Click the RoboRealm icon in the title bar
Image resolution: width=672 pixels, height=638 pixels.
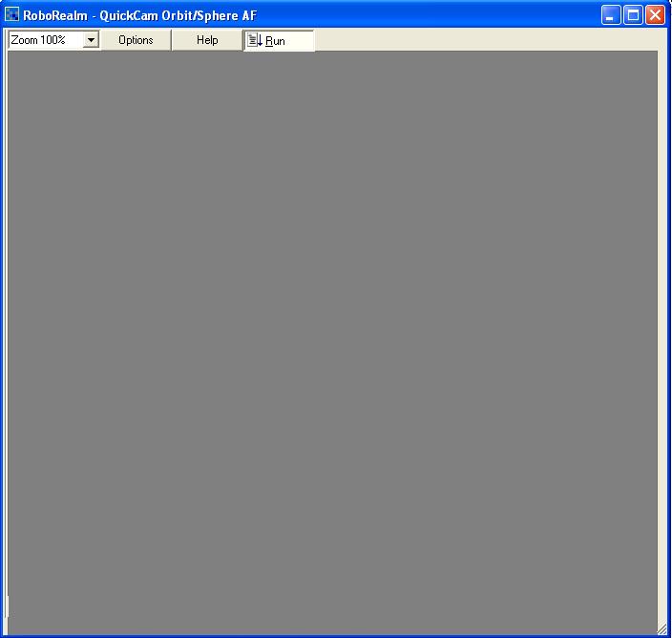coord(12,15)
